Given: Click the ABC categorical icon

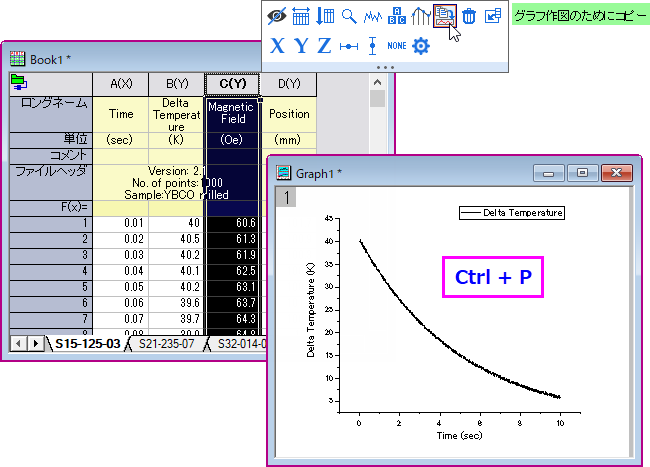Looking at the screenshot, I should pos(397,16).
